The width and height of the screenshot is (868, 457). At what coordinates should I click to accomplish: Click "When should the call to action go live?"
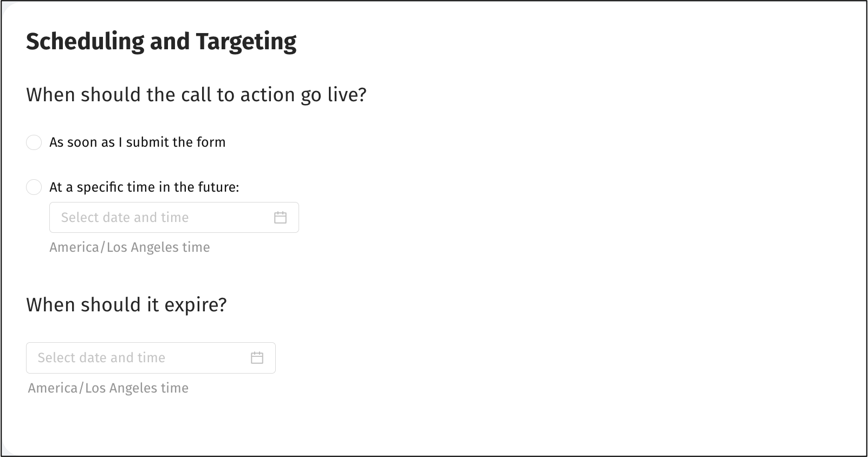(x=196, y=95)
